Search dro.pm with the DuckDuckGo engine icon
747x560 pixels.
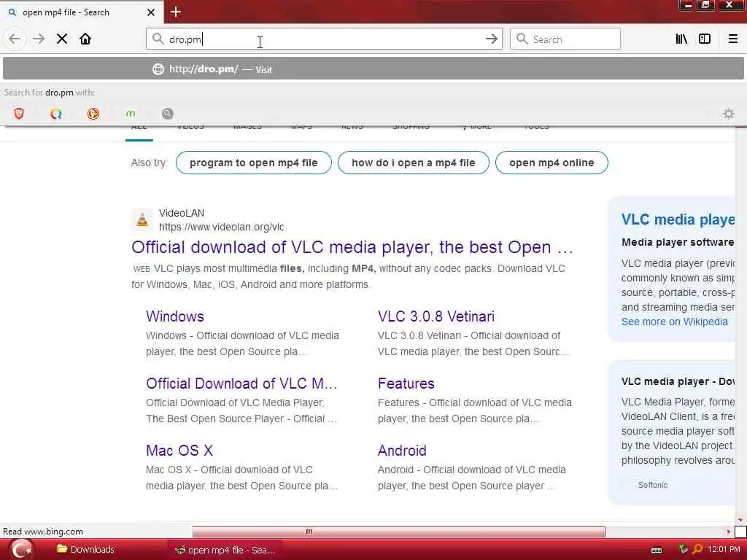(x=93, y=113)
